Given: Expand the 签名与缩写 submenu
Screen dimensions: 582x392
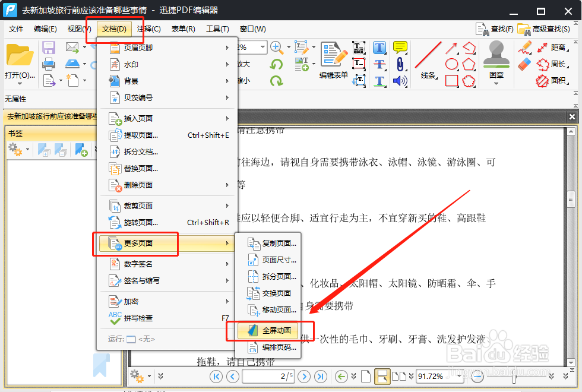Looking at the screenshot, I should 167,280.
